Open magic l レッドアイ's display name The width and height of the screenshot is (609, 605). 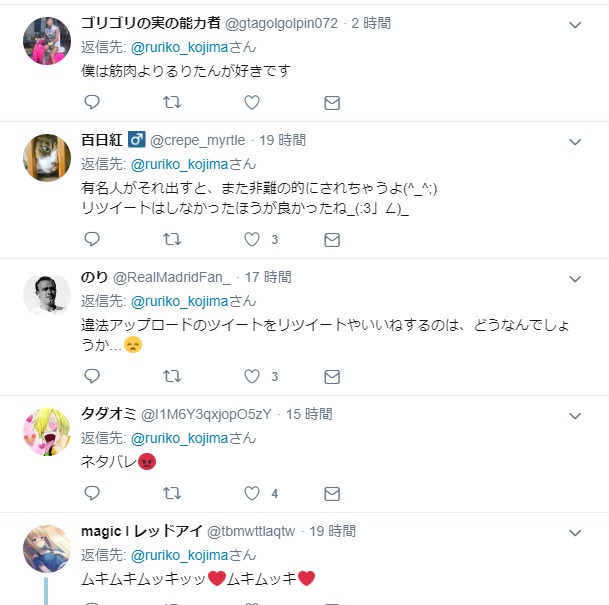click(x=142, y=531)
